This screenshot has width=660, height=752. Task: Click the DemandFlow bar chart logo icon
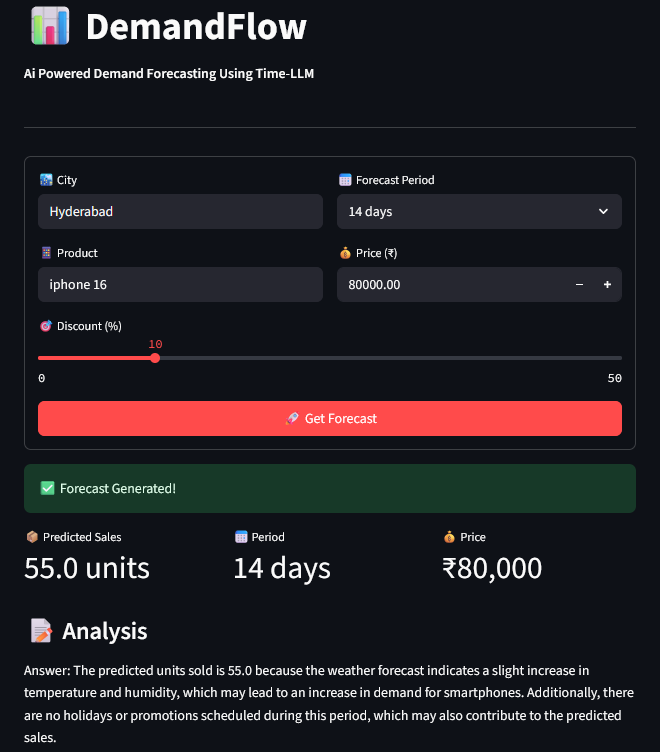point(50,26)
